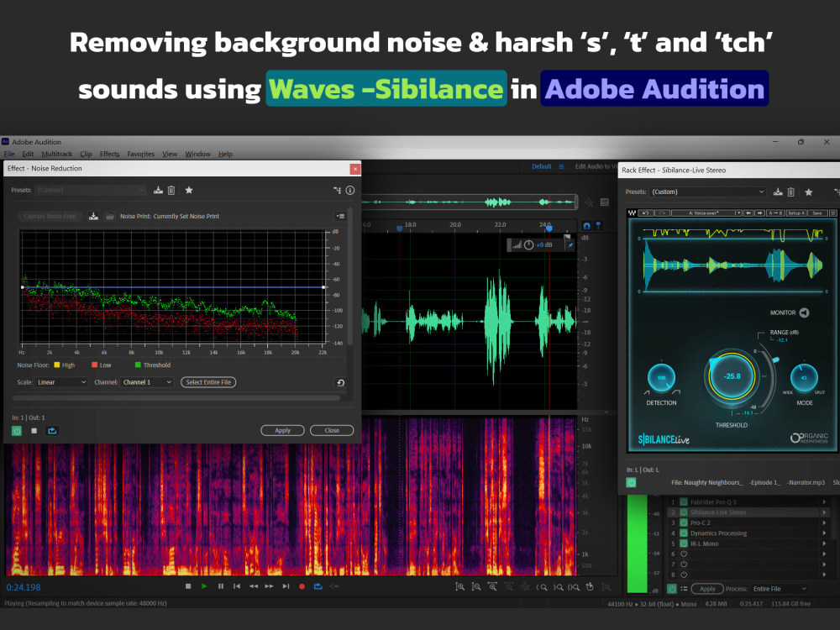This screenshot has width=840, height=630.
Task: Open Channel dropdown set to Channel 1
Action: pyautogui.click(x=147, y=382)
